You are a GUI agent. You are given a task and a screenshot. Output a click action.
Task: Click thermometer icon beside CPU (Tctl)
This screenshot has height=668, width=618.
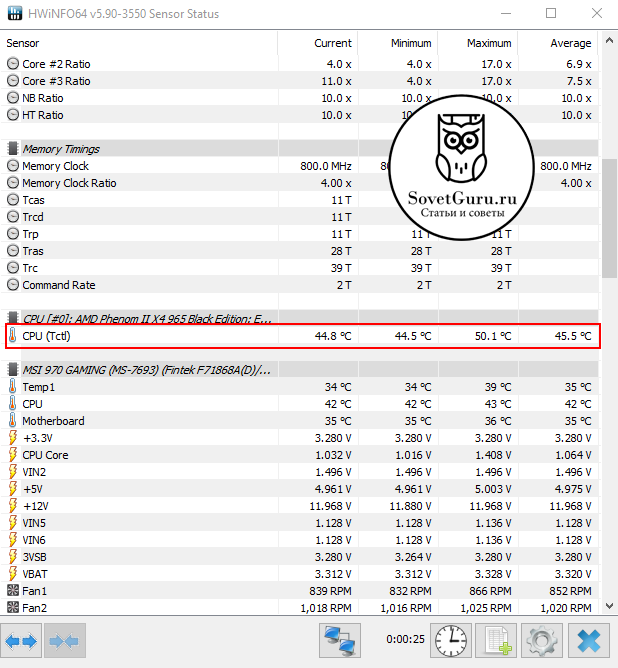point(13,337)
